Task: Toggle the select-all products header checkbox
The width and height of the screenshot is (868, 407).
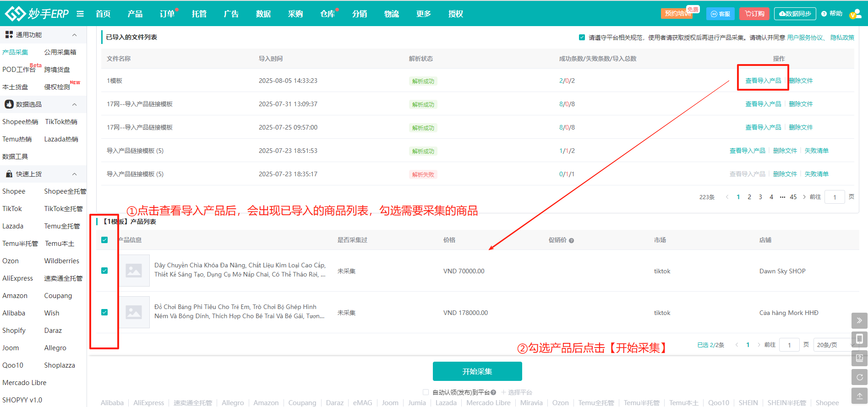Action: click(x=104, y=240)
